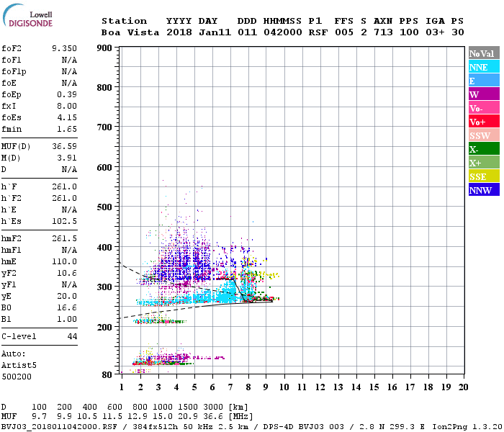Click the F2 trace cusp near 8 MHz
504x432 pixels.
click(248, 300)
